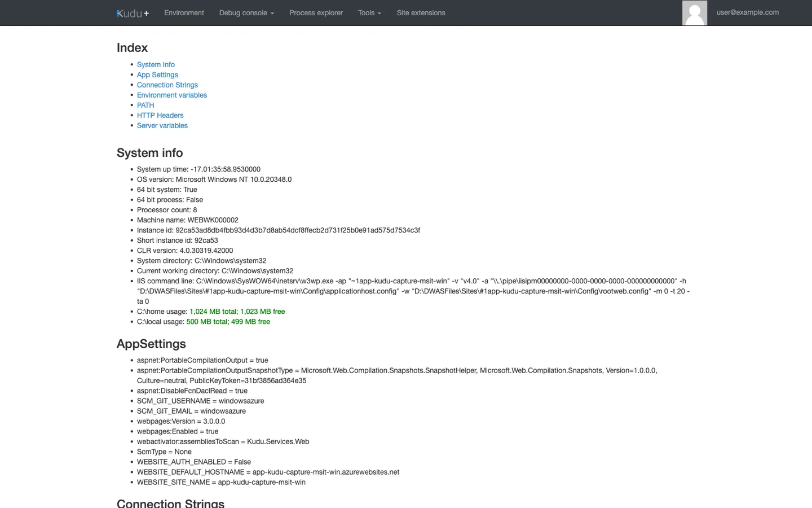The height and width of the screenshot is (508, 812).
Task: Go to Site extensions
Action: (x=421, y=13)
